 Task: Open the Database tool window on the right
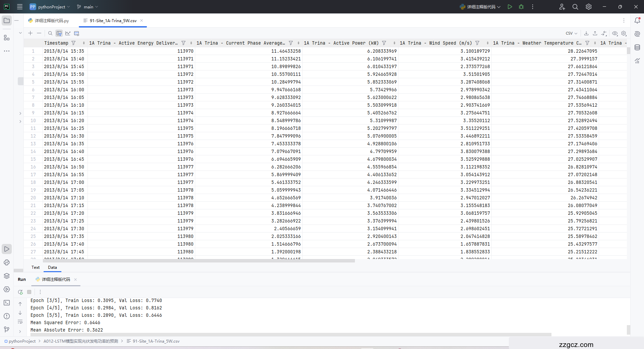point(637,47)
